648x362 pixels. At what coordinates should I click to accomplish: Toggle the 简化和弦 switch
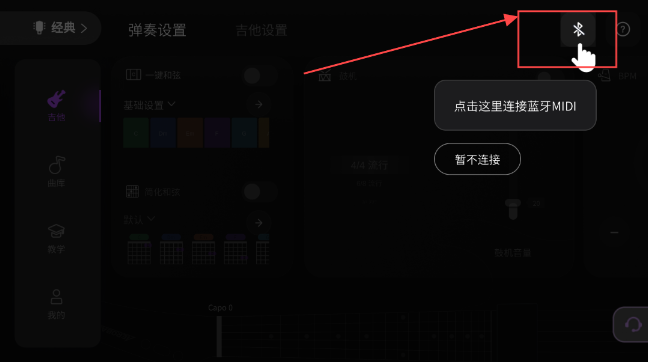[260, 192]
